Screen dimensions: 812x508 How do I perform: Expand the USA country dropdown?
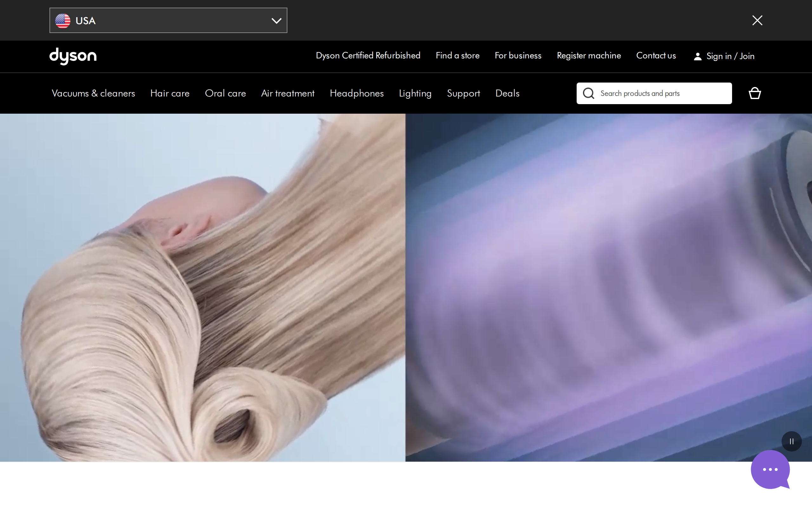click(168, 21)
